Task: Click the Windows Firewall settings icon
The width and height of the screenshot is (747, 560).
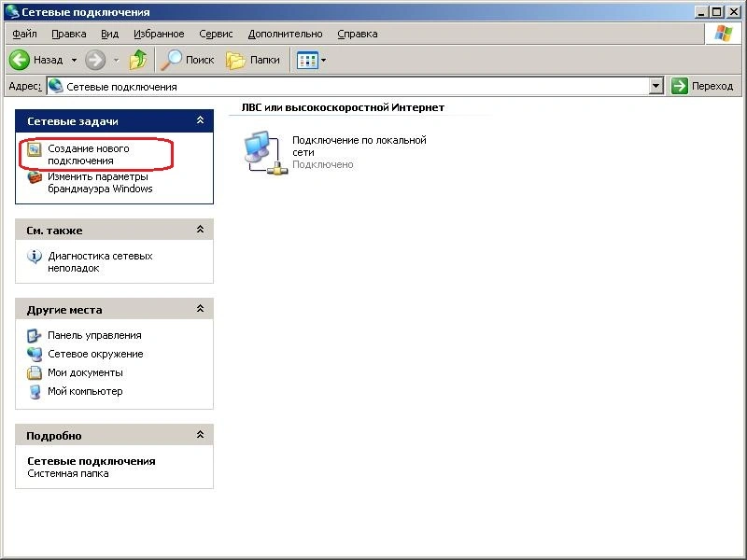Action: [35, 177]
